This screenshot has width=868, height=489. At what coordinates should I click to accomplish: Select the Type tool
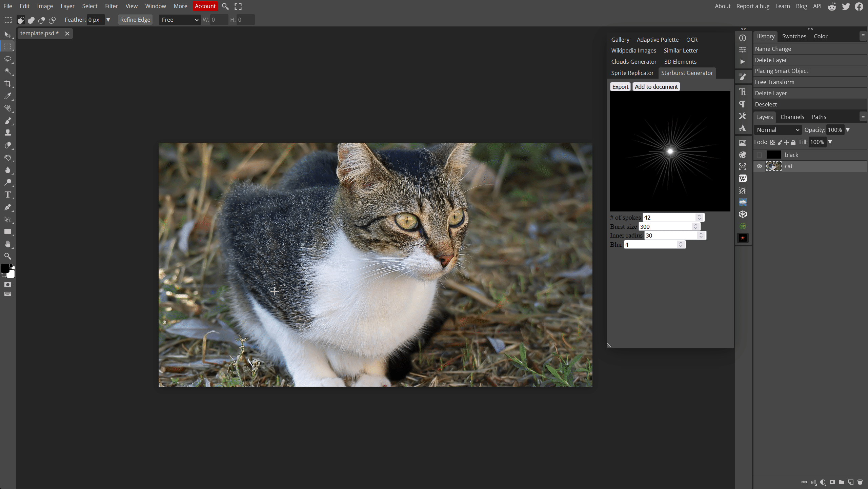click(x=7, y=195)
